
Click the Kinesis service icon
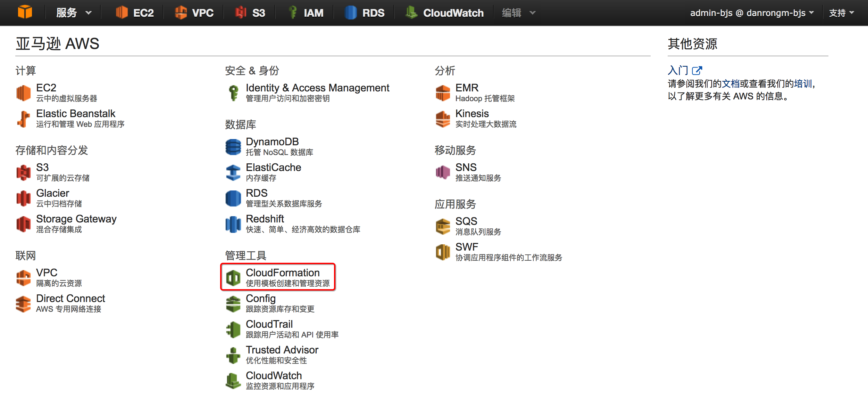click(443, 119)
